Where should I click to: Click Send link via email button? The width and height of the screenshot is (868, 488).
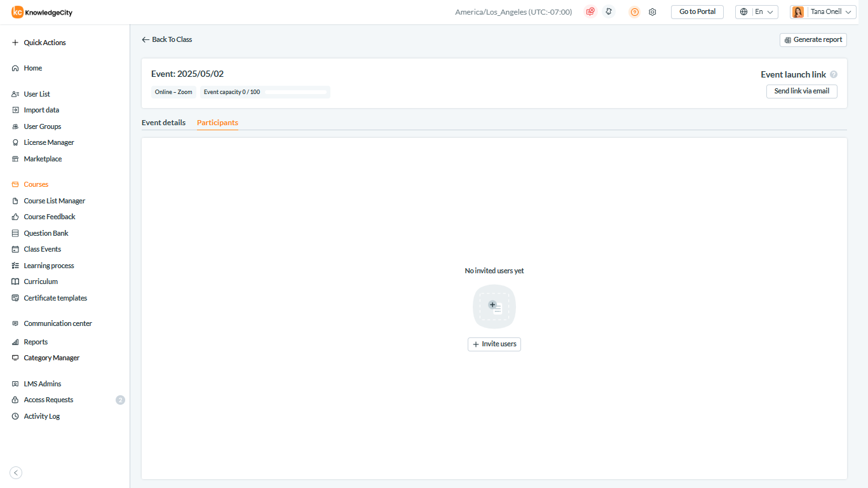[801, 91]
